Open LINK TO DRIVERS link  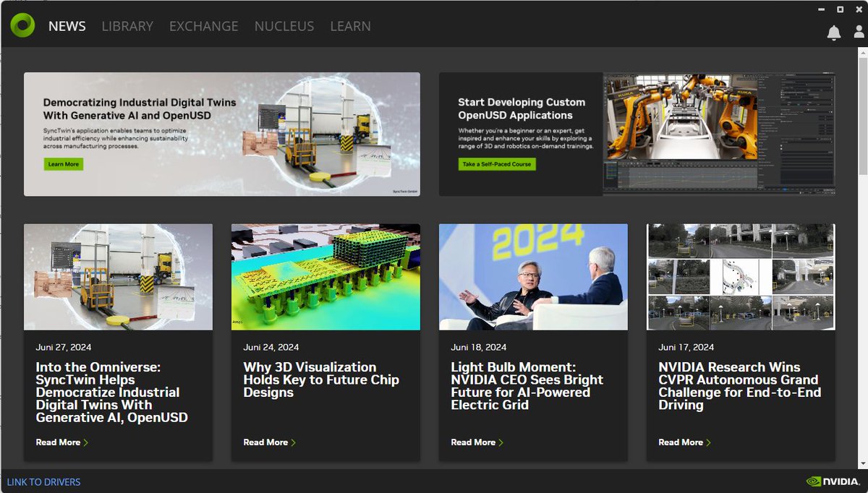coord(43,482)
